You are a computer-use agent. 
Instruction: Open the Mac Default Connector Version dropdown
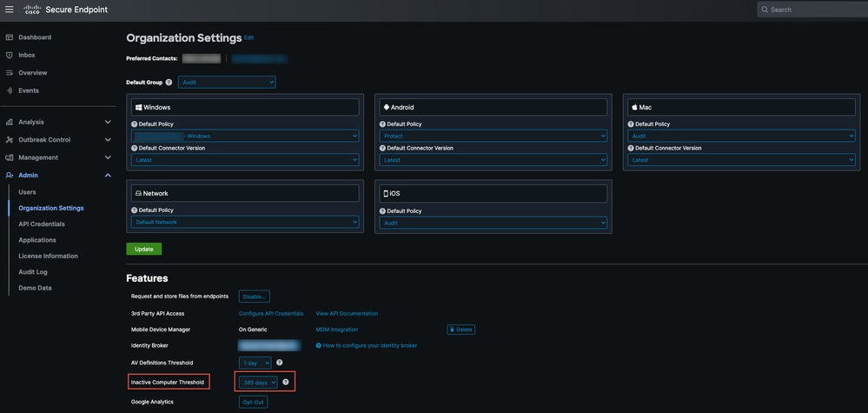tap(741, 160)
